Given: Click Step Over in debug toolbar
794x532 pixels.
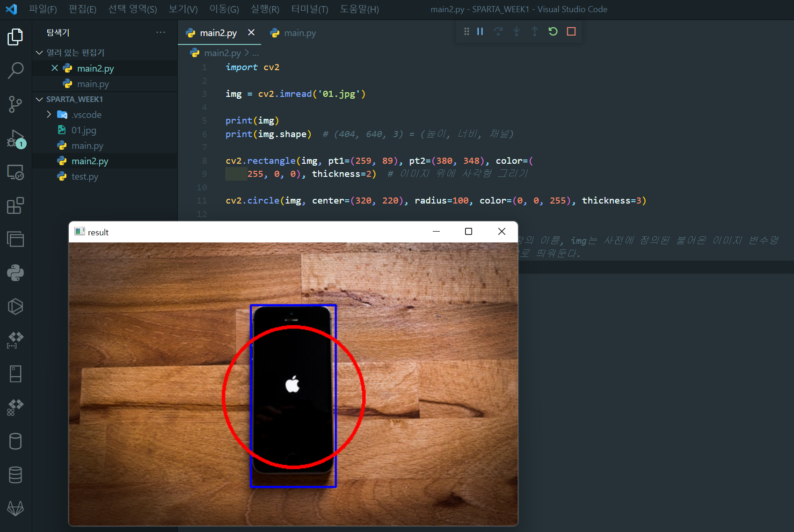Looking at the screenshot, I should point(498,31).
